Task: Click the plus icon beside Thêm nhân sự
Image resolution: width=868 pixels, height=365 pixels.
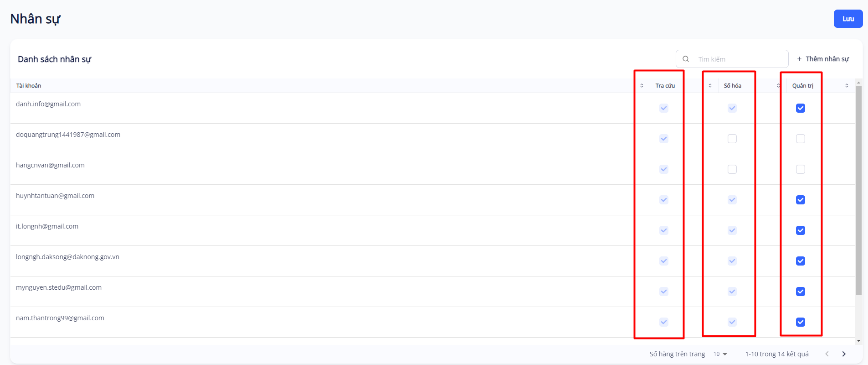Action: tap(799, 59)
